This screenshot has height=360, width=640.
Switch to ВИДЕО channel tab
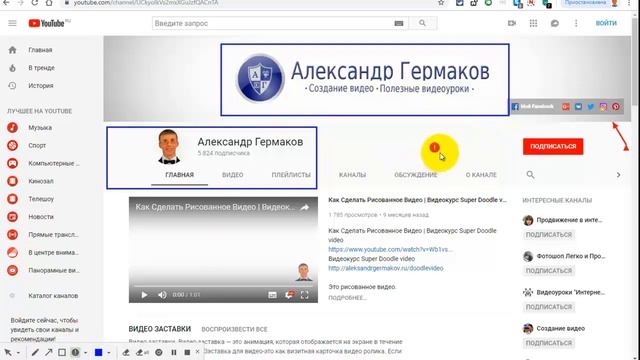tap(233, 175)
